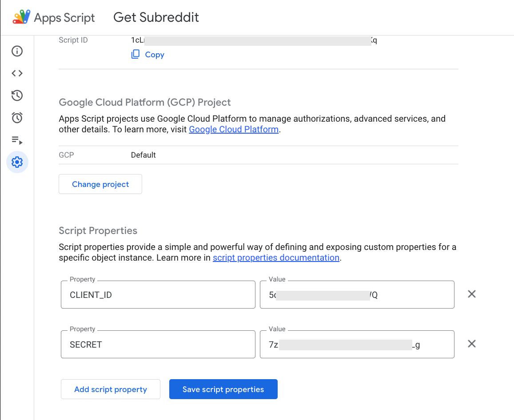Click the copy Script ID icon
This screenshot has width=514, height=420.
[x=135, y=55]
